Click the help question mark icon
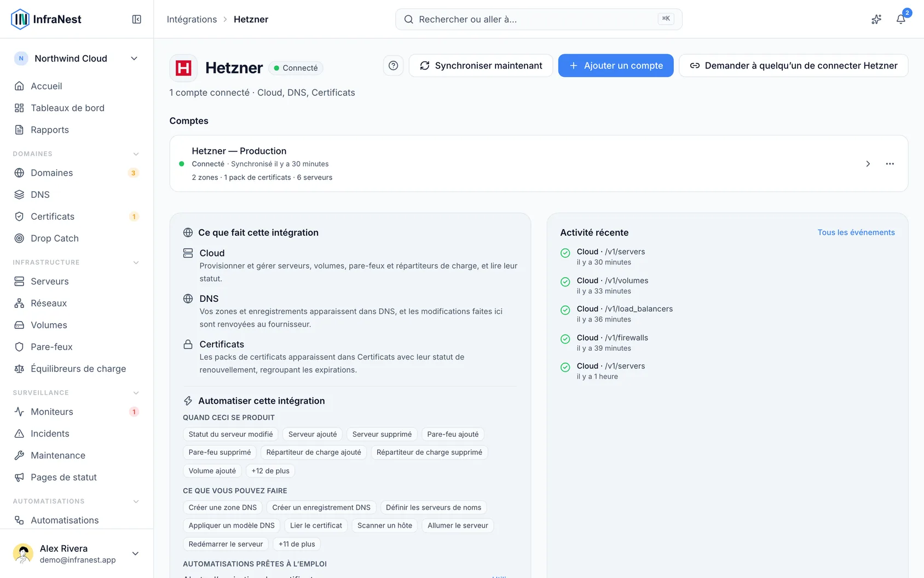The height and width of the screenshot is (578, 924). tap(393, 66)
